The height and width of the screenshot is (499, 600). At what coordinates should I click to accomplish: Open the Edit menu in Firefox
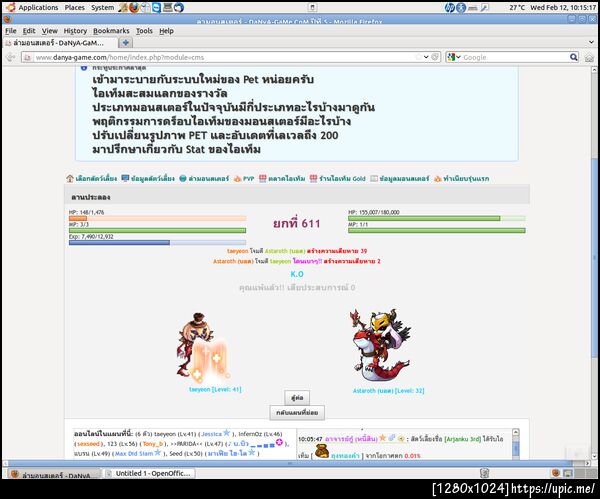(x=29, y=31)
